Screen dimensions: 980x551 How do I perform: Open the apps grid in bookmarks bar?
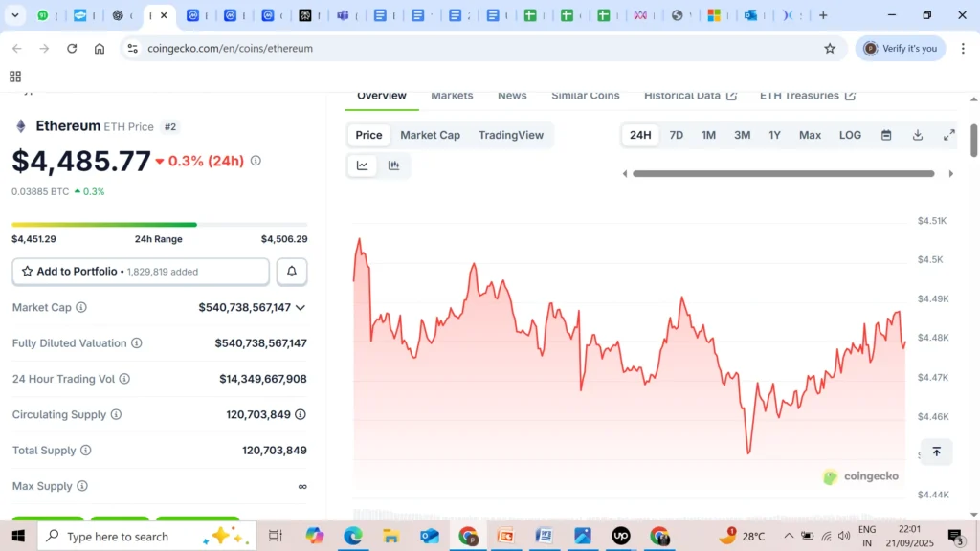tap(15, 77)
